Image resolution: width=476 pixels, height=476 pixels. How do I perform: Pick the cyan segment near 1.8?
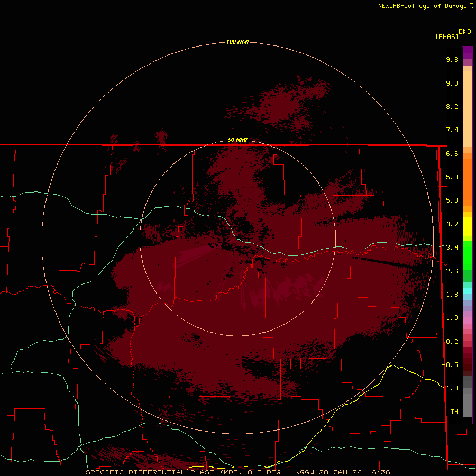point(467,291)
